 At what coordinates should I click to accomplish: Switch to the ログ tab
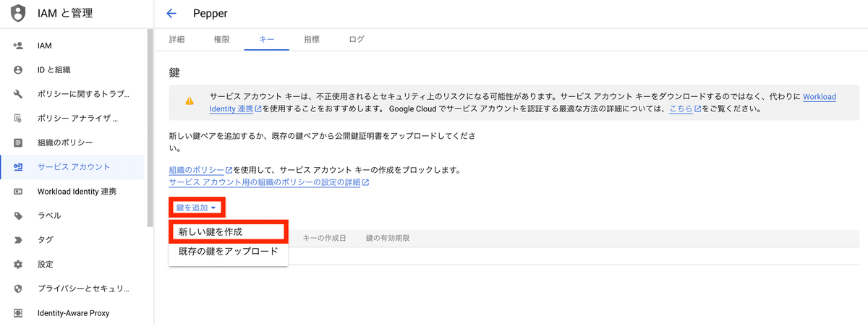click(x=357, y=39)
